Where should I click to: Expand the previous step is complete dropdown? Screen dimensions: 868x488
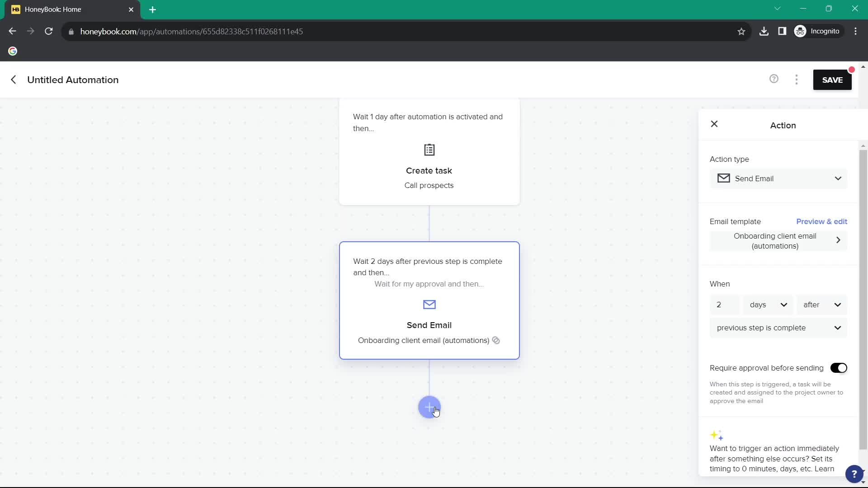(778, 327)
